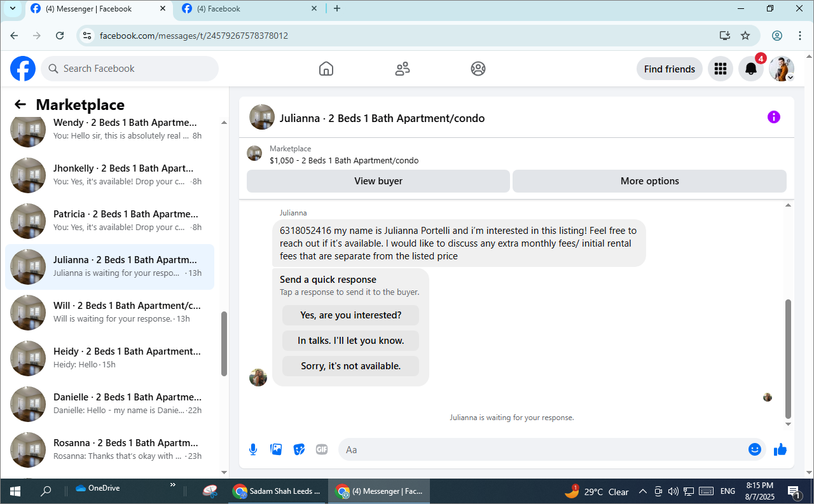The image size is (814, 504).
Task: Click the Facebook logo icon
Action: pyautogui.click(x=23, y=69)
